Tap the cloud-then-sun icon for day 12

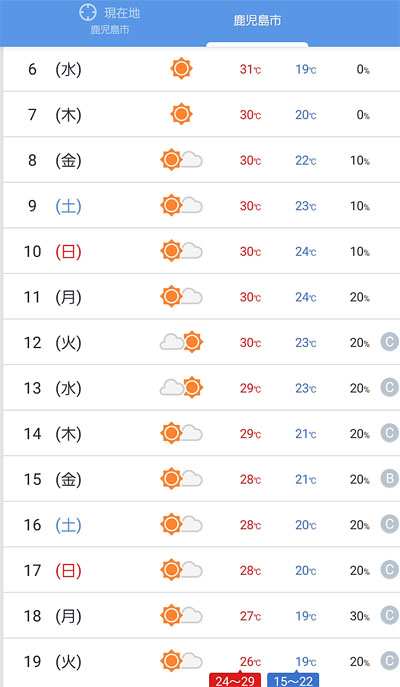[181, 342]
